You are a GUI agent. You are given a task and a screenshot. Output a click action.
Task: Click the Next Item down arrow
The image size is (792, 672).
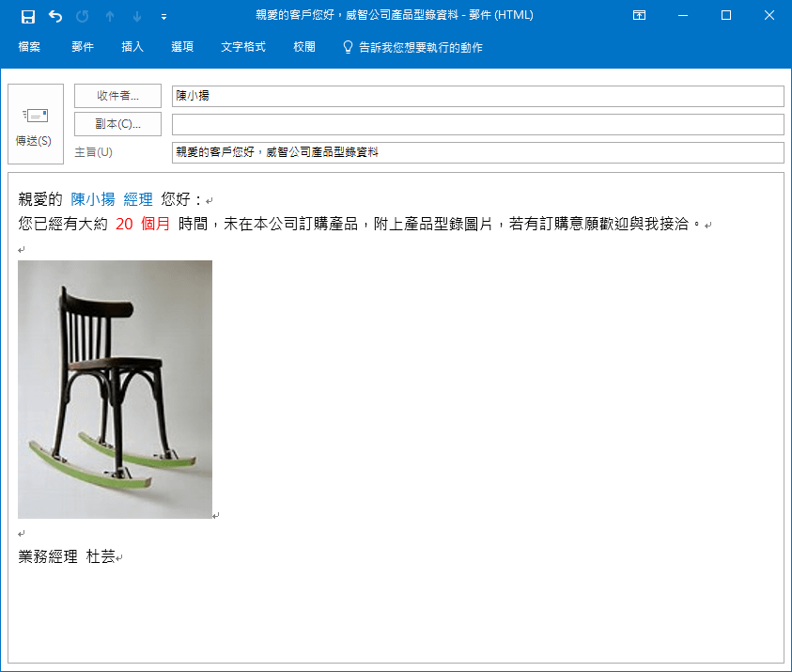[x=137, y=16]
